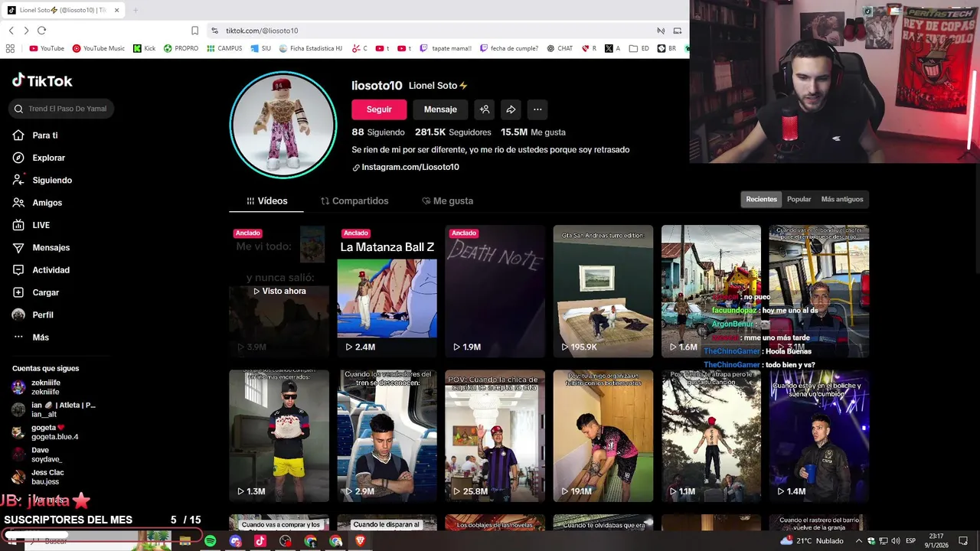The width and height of the screenshot is (980, 551).
Task: Click the share profile arrow icon
Action: 511,109
